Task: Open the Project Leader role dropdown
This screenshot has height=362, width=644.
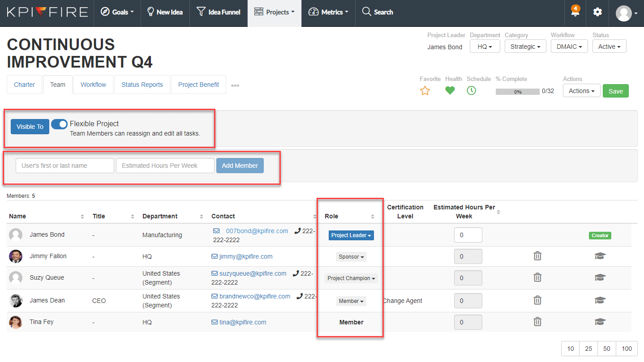Action: click(x=351, y=235)
